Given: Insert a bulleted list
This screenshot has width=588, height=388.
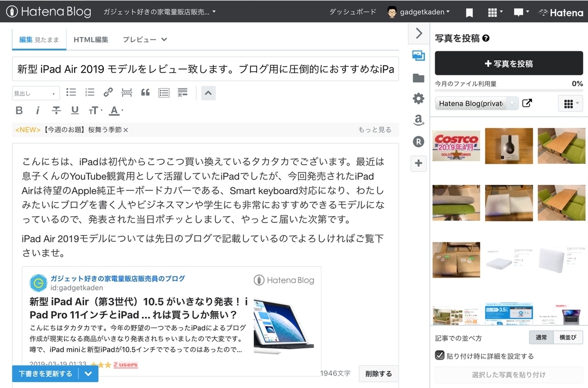Looking at the screenshot, I should pyautogui.click(x=71, y=92).
